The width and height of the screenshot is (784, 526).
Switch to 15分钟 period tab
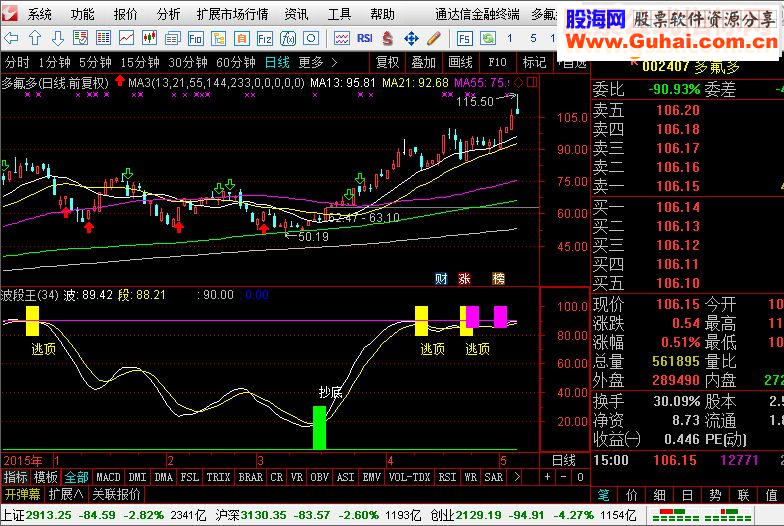[140, 62]
